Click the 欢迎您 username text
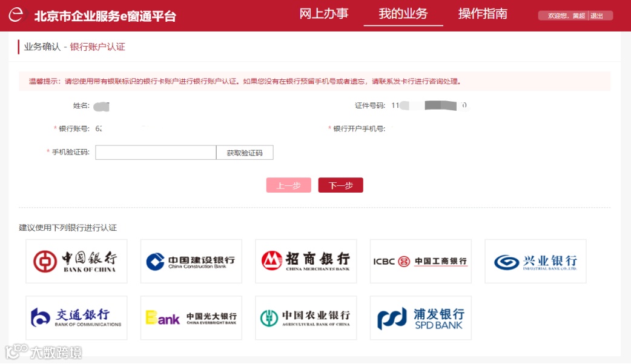Screen dimensions: 631x364 pos(566,16)
